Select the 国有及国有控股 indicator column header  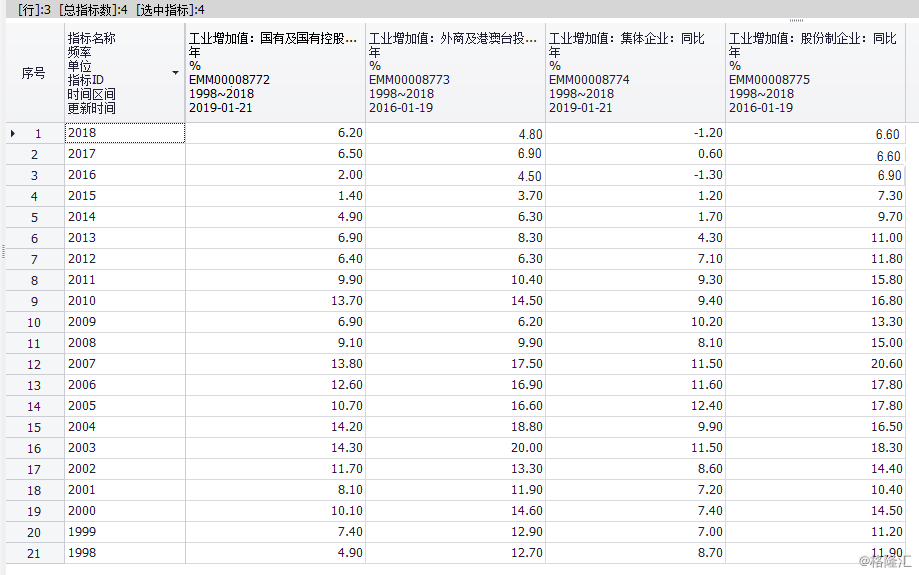274,72
